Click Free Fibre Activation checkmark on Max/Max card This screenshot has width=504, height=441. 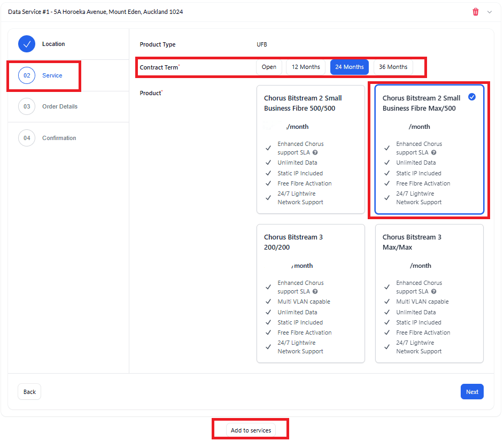386,332
